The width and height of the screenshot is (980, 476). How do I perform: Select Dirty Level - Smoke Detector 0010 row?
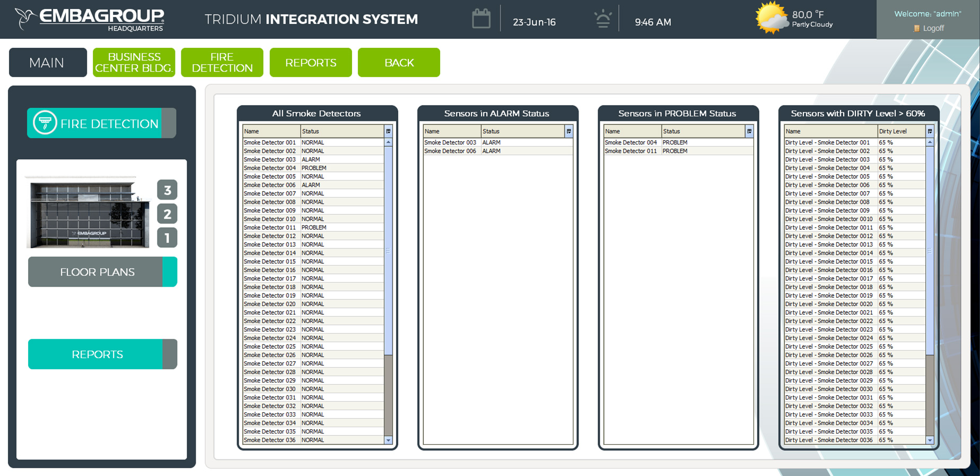click(x=855, y=219)
